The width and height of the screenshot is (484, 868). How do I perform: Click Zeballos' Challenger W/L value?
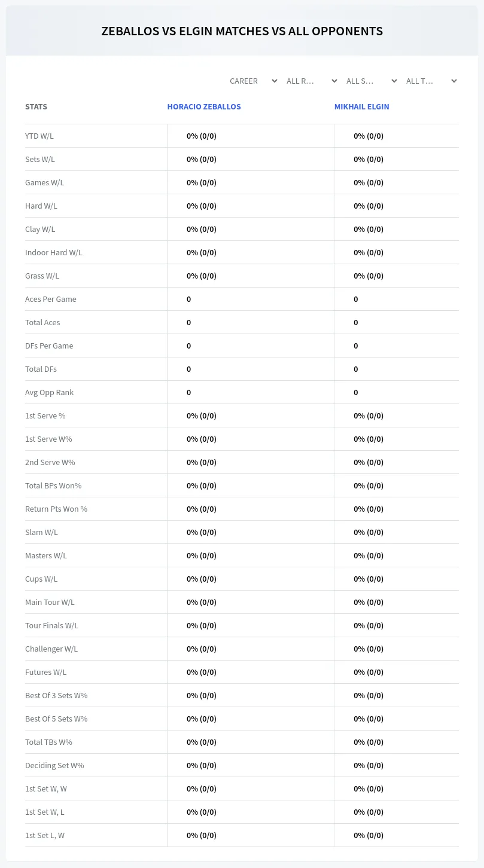(202, 649)
